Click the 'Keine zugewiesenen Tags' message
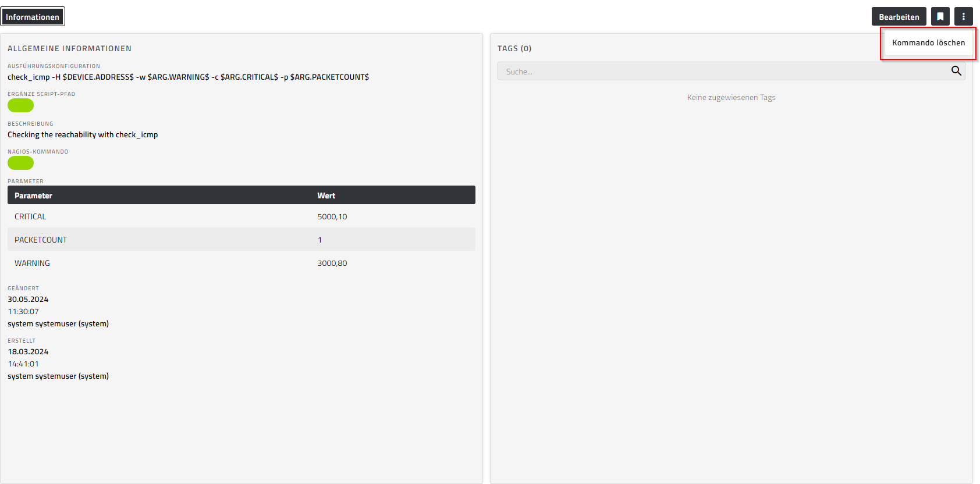The image size is (980, 484). click(731, 97)
